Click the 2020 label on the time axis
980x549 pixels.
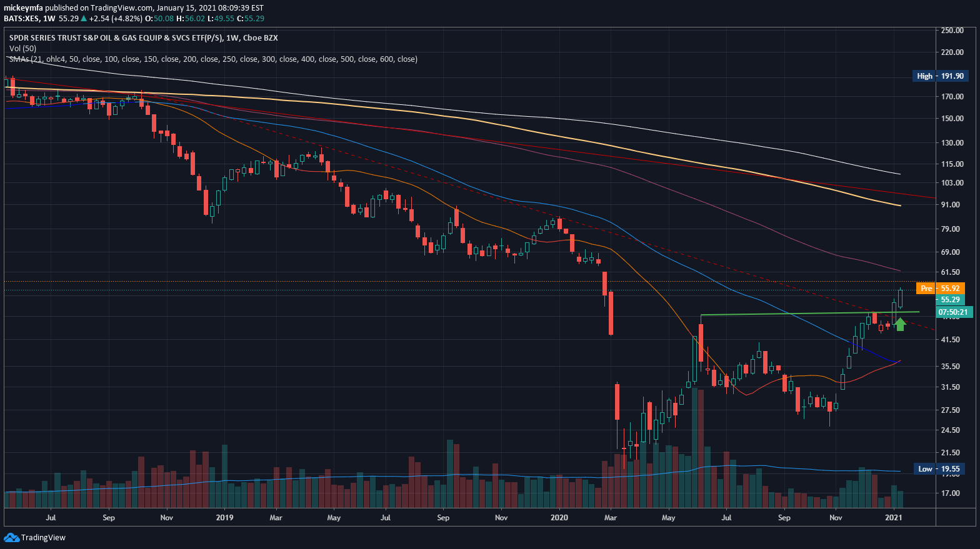pos(559,518)
